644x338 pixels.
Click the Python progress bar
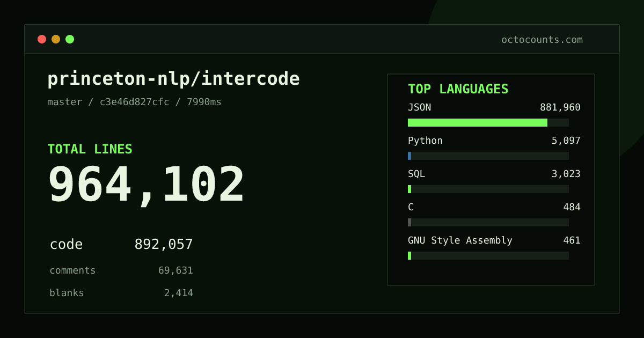(x=488, y=156)
